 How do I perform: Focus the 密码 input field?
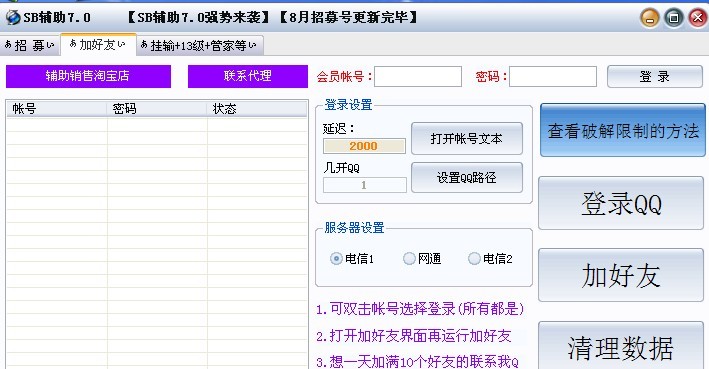[x=553, y=76]
